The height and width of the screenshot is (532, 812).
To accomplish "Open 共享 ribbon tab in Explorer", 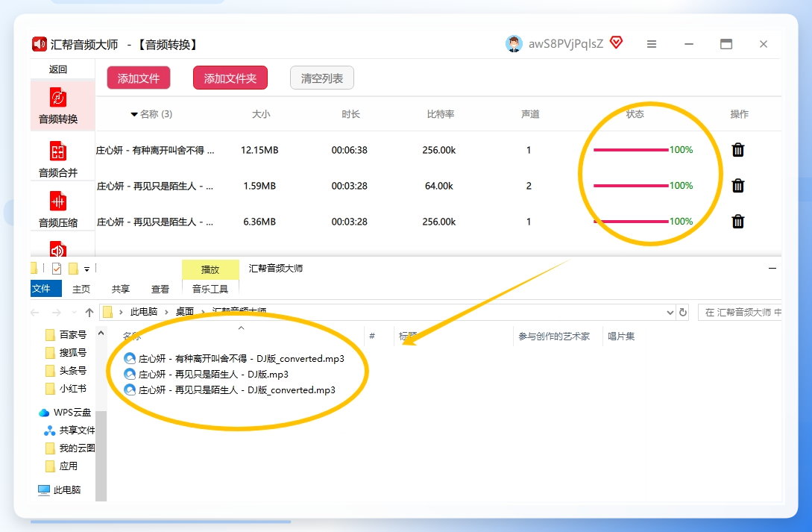I will click(x=121, y=289).
